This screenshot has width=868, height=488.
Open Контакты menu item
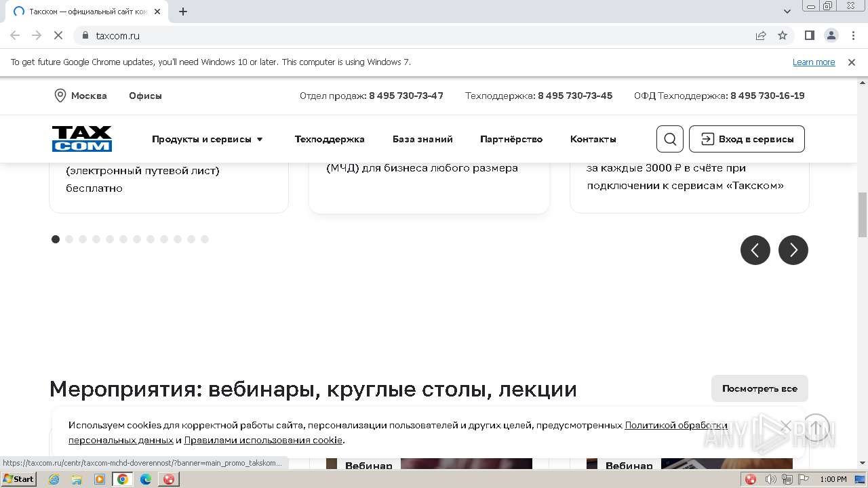593,139
